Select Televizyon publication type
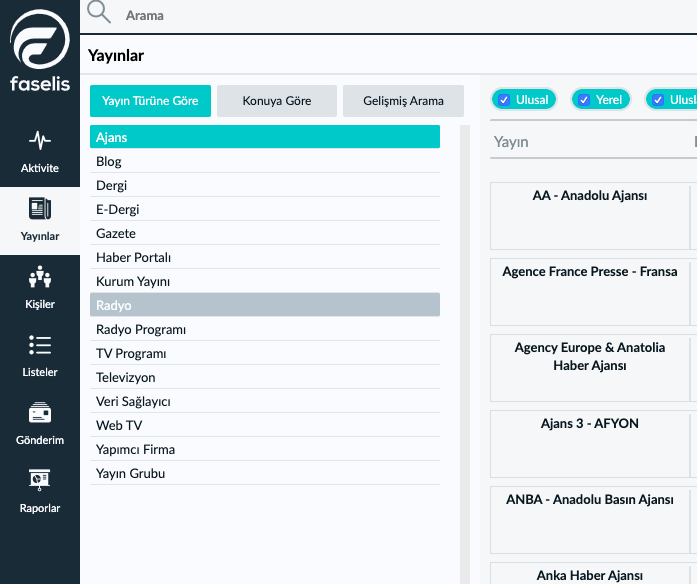Image resolution: width=697 pixels, height=584 pixels. pos(265,377)
